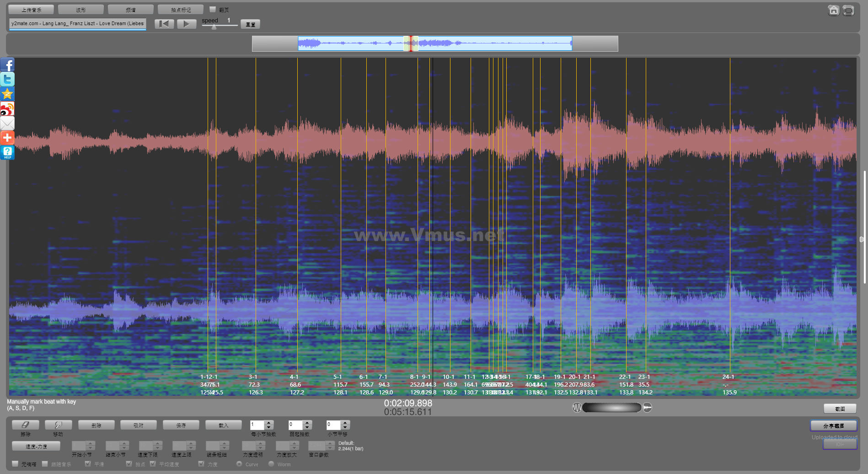Click the beat marker labeled 22-1
This screenshot has height=474, width=868.
coord(625,377)
